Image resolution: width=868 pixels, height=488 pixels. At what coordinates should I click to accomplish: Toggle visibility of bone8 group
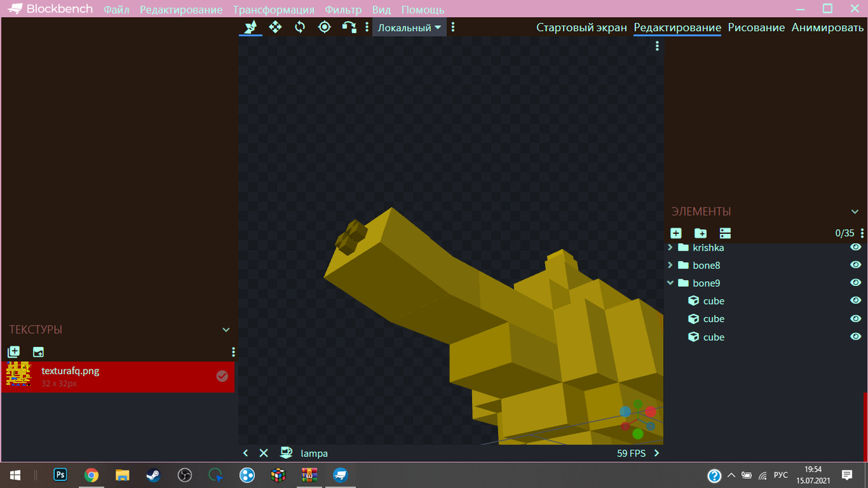(856, 265)
